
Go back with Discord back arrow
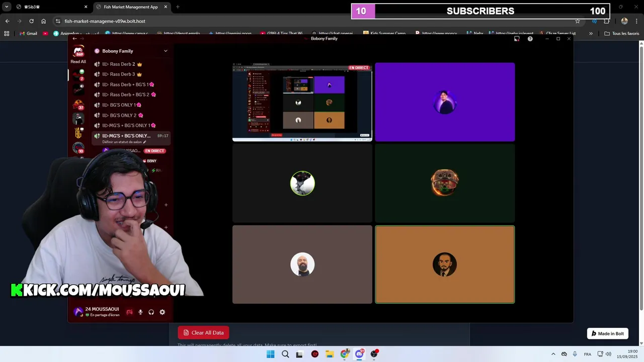[74, 39]
